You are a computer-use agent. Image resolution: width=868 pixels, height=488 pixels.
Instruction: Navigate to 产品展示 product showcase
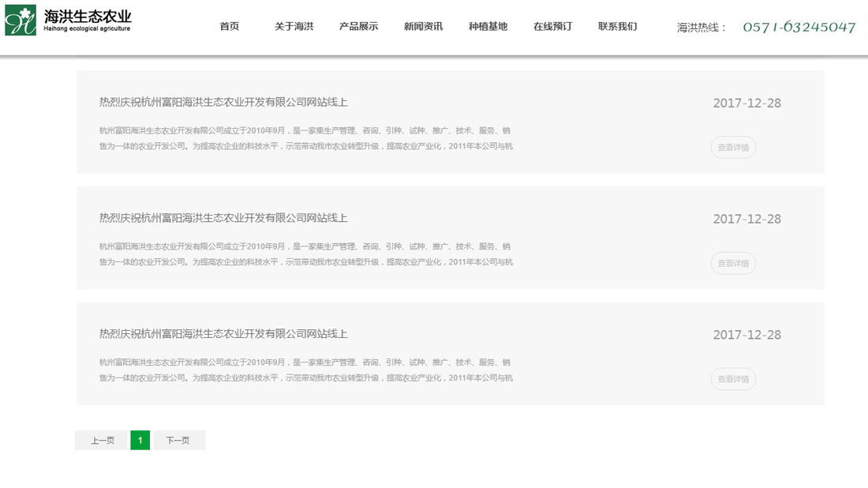coord(359,25)
